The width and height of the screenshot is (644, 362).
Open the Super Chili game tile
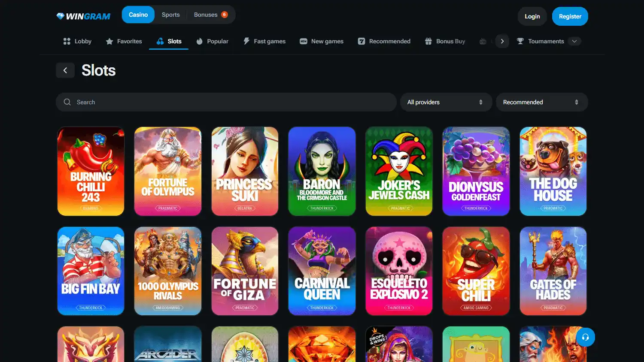476,271
